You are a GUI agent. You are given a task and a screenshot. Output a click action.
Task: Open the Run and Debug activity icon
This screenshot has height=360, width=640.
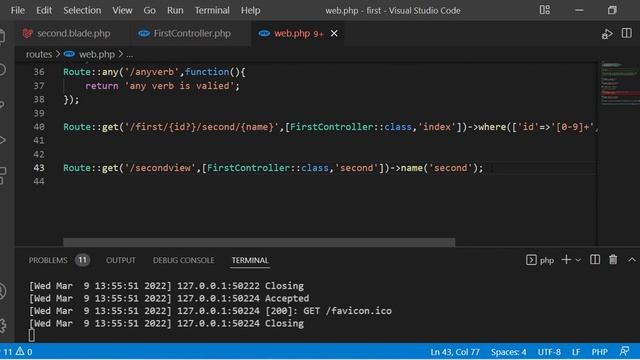pyautogui.click(x=2, y=140)
